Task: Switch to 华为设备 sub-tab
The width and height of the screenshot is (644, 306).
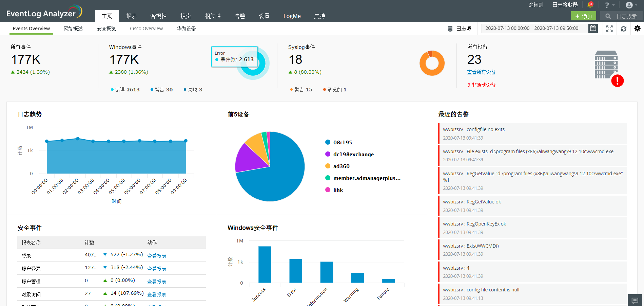Action: tap(186, 29)
